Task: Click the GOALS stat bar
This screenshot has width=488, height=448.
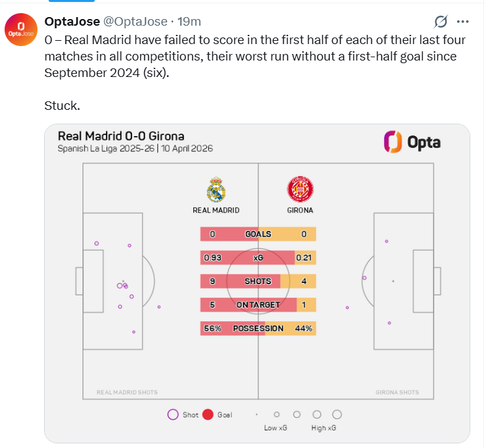Action: point(258,234)
